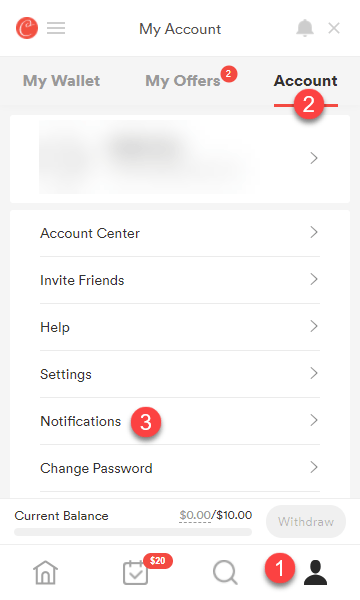The width and height of the screenshot is (360, 600).
Task: Click the Withdraw button
Action: [x=306, y=522]
